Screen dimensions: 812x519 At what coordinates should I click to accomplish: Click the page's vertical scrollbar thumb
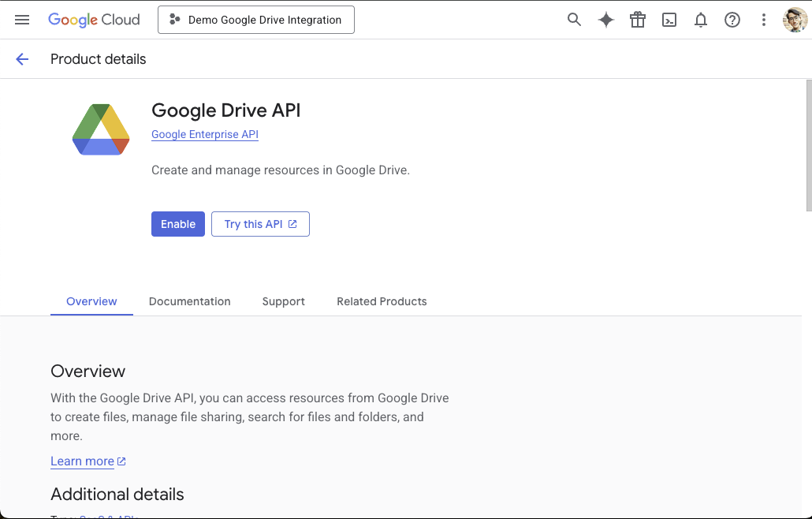pyautogui.click(x=809, y=146)
